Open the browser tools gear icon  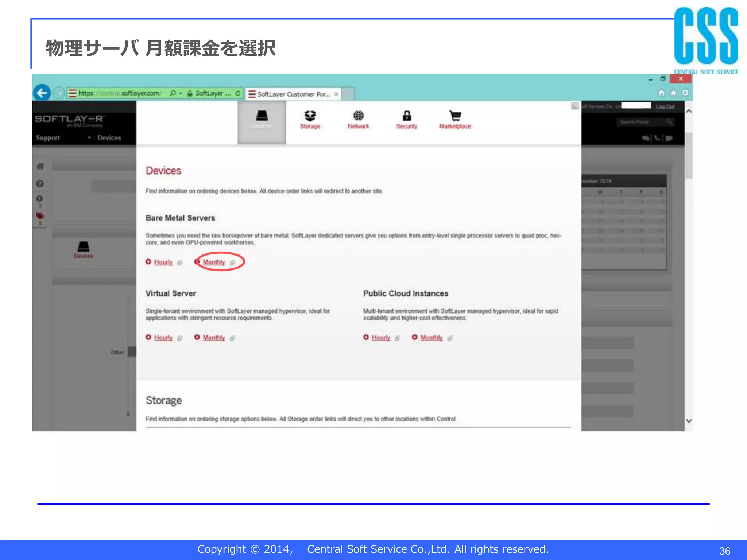pos(685,93)
